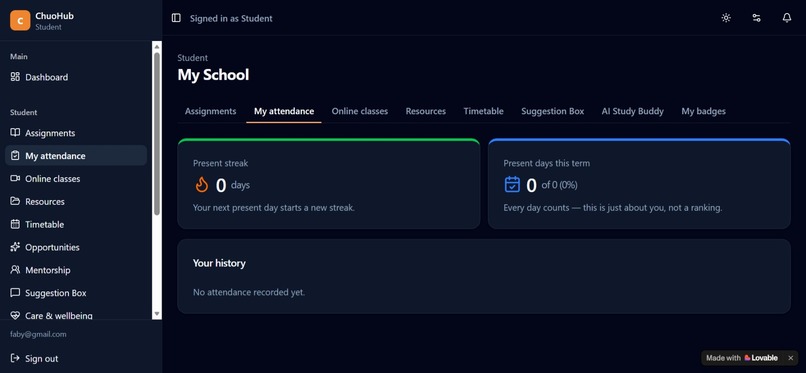Open the Assignments tab
Viewport: 806px width, 373px height.
tap(211, 111)
